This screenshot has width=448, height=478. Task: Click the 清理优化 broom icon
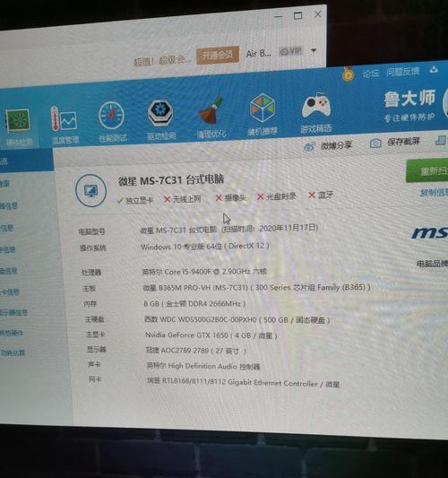click(211, 117)
